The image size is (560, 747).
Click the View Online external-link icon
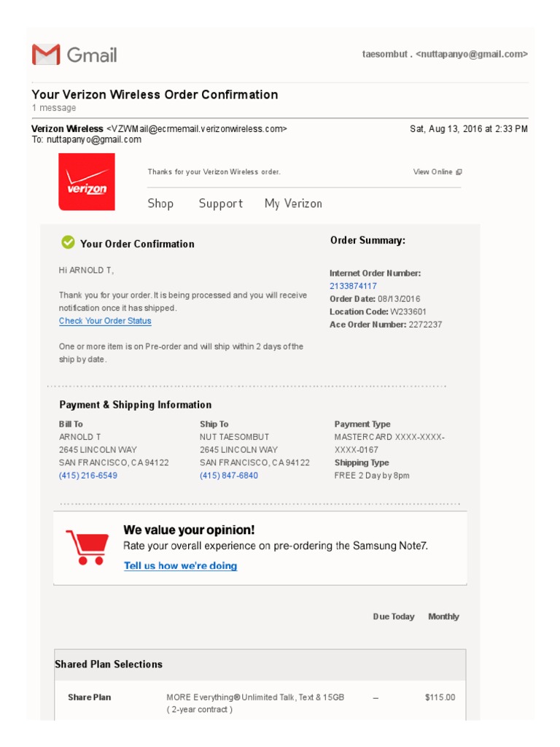point(459,172)
